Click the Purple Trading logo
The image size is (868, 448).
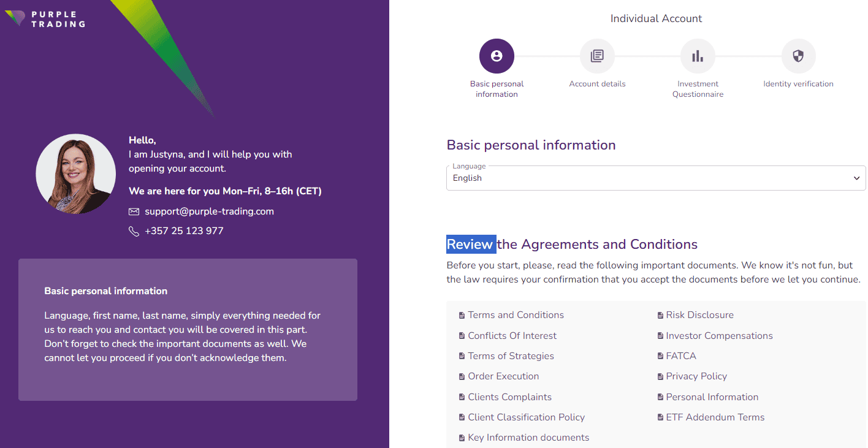coord(45,19)
